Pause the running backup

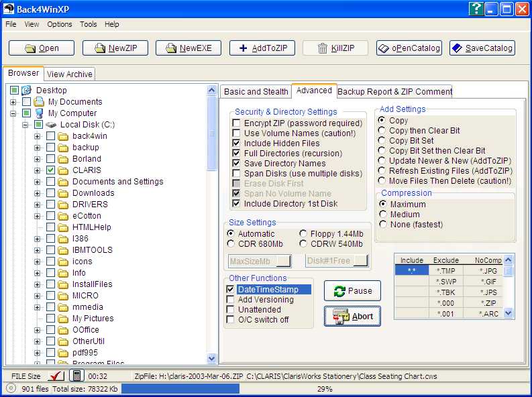point(352,291)
